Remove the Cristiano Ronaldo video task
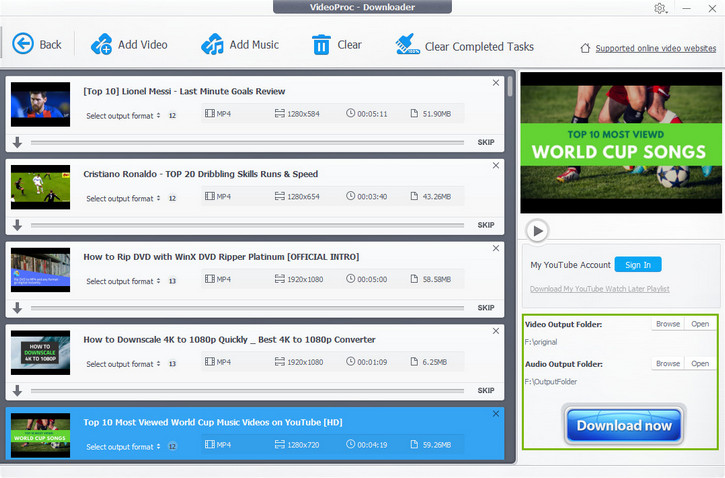This screenshot has height=478, width=725. click(496, 165)
